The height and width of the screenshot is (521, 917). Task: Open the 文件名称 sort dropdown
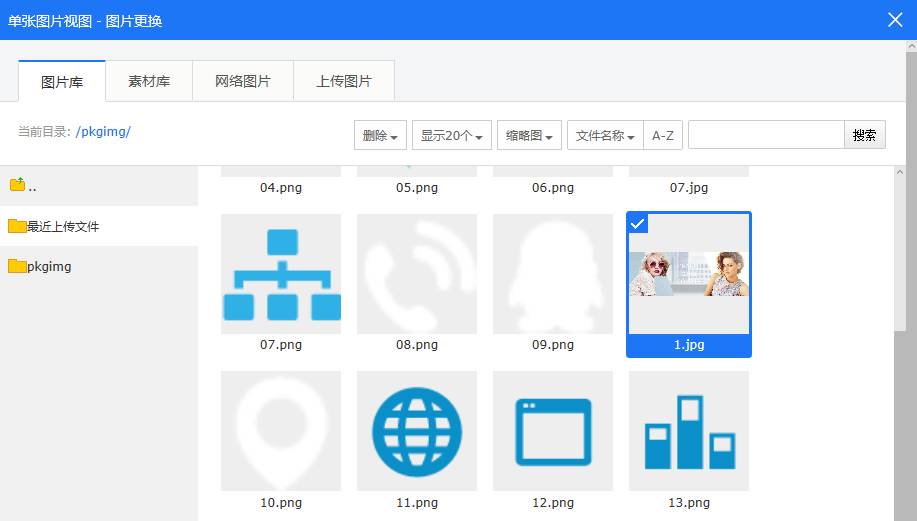coord(605,135)
